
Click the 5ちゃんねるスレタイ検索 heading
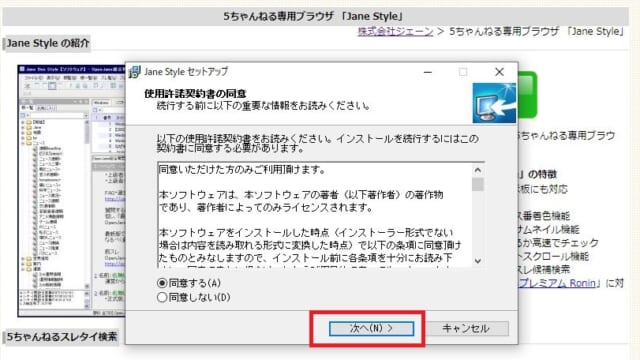click(62, 337)
